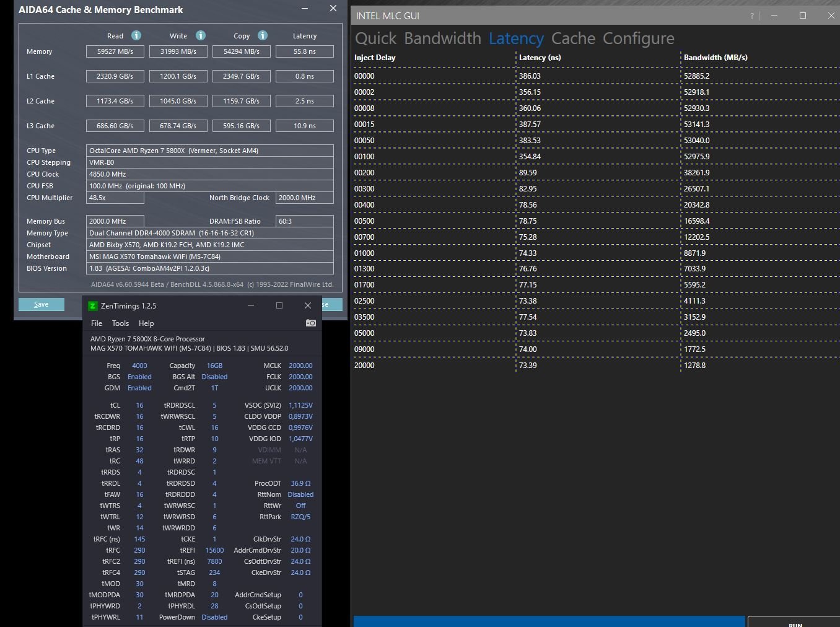This screenshot has width=840, height=627.
Task: Click the Motherboard MSI MAG X570 Tomahawk field
Action: coord(210,256)
